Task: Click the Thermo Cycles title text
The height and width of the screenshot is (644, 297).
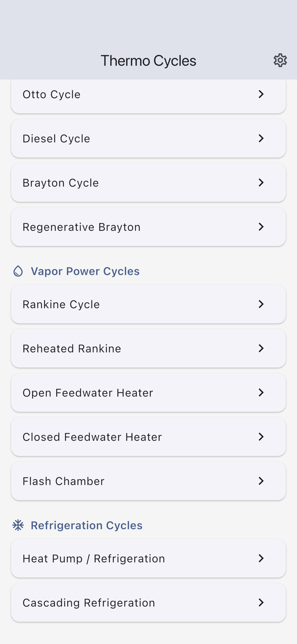Action: pyautogui.click(x=148, y=60)
